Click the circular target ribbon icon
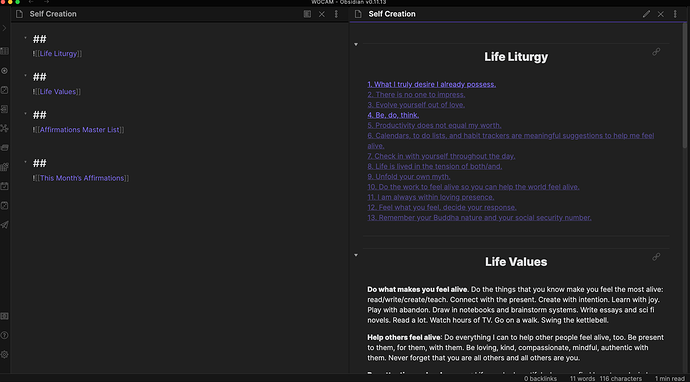 (x=4, y=71)
